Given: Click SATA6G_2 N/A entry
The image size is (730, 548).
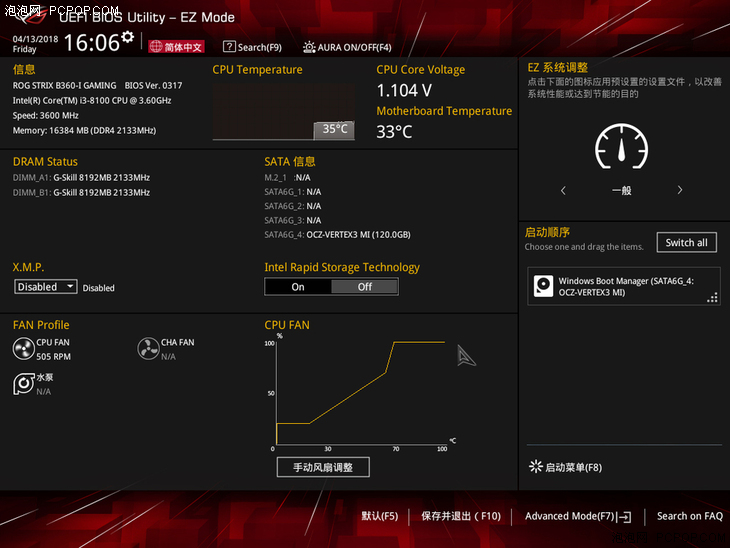Looking at the screenshot, I should pyautogui.click(x=293, y=206).
